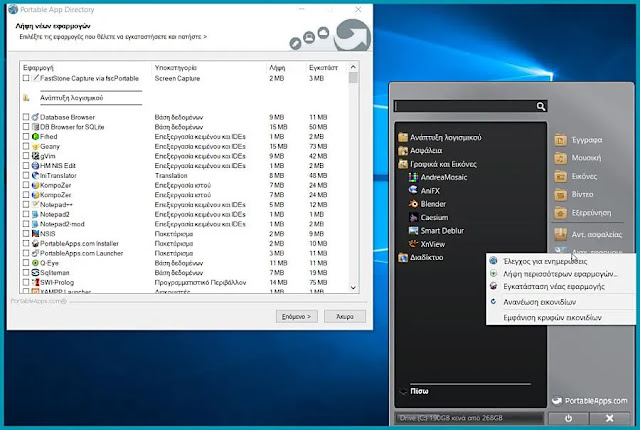Click the X icon beside the power icon
The height and width of the screenshot is (430, 640).
pyautogui.click(x=610, y=418)
